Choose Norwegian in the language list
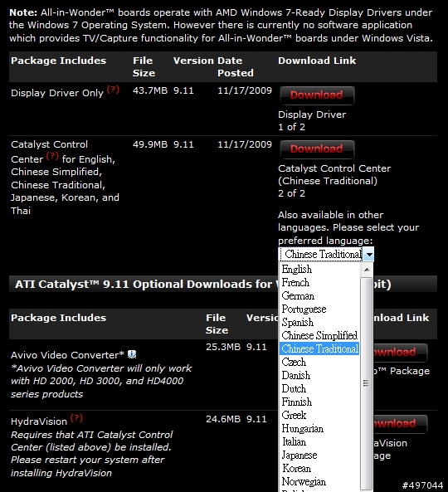448x492 pixels. point(319,481)
